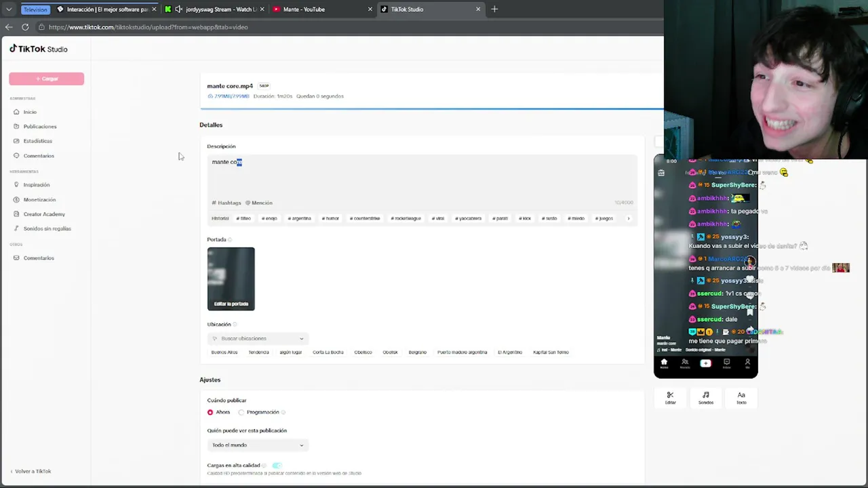
Task: Select the Ahora radio button
Action: pyautogui.click(x=210, y=412)
